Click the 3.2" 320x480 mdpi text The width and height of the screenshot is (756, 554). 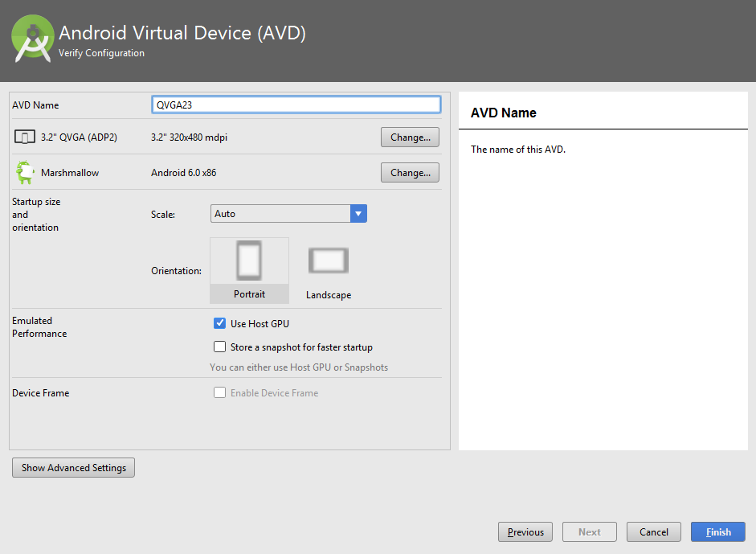tap(189, 137)
